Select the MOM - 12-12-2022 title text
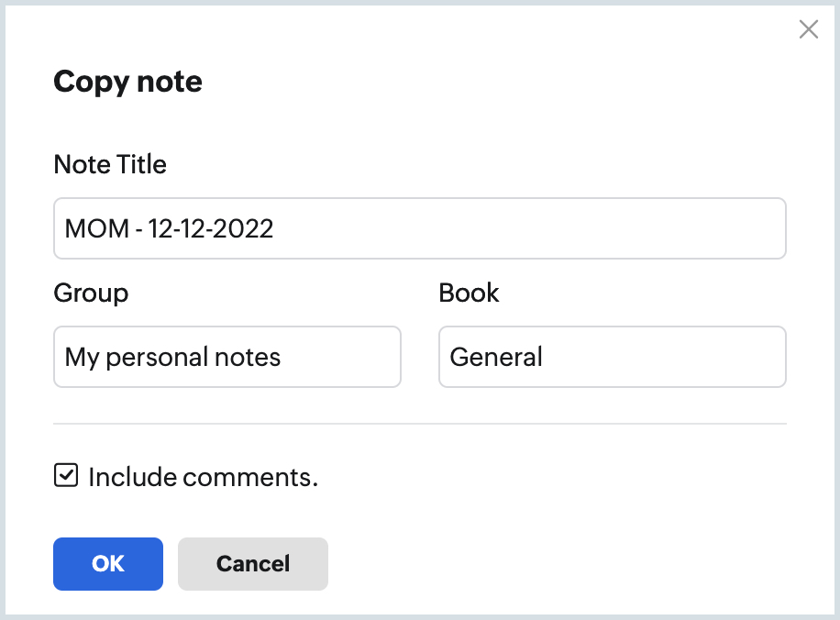Screen dimensions: 840x620 click(168, 228)
